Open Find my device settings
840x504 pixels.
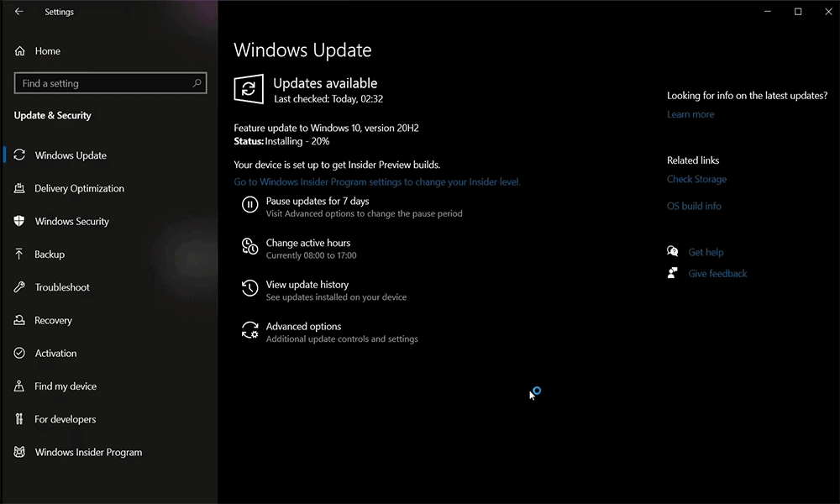pyautogui.click(x=66, y=386)
